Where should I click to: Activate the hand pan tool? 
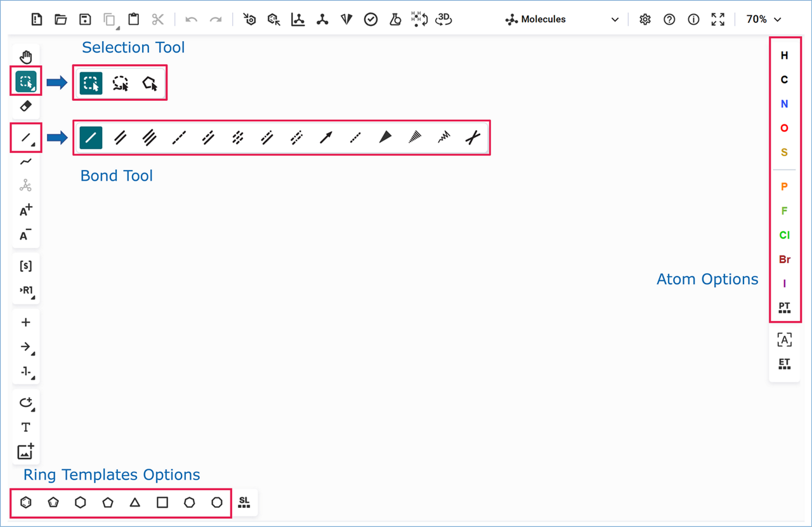25,56
